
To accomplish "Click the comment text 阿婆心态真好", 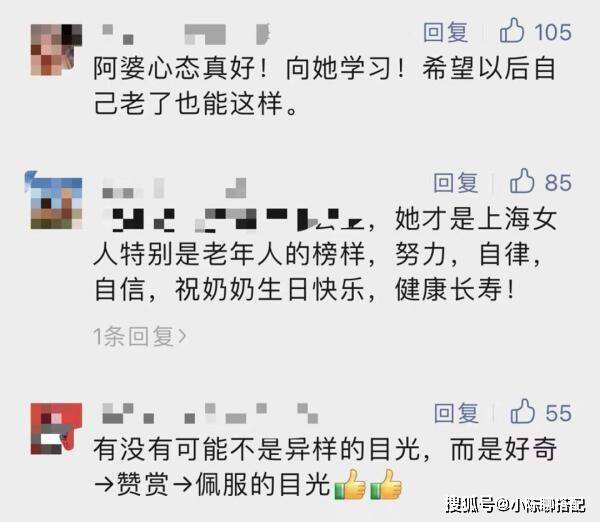I will point(174,69).
